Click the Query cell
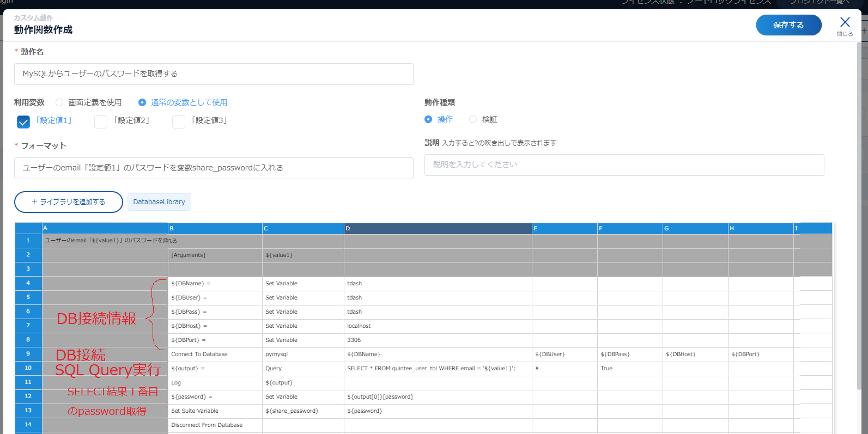Viewport: 868px width, 434px height. (x=304, y=369)
